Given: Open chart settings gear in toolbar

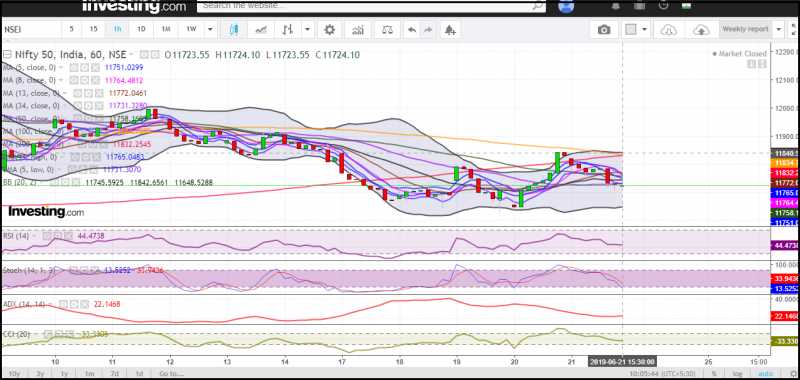Looking at the screenshot, I should 330,30.
